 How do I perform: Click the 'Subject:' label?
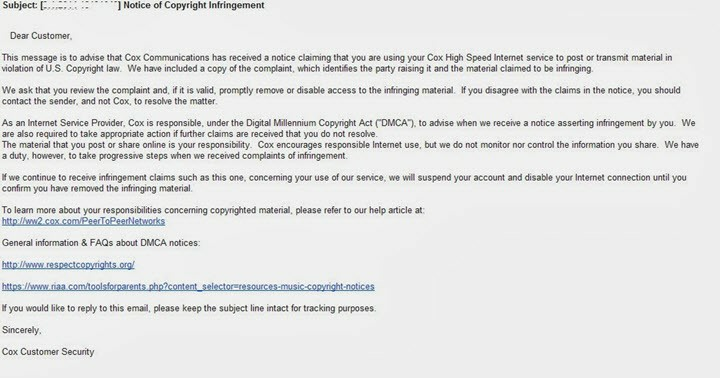(x=20, y=5)
